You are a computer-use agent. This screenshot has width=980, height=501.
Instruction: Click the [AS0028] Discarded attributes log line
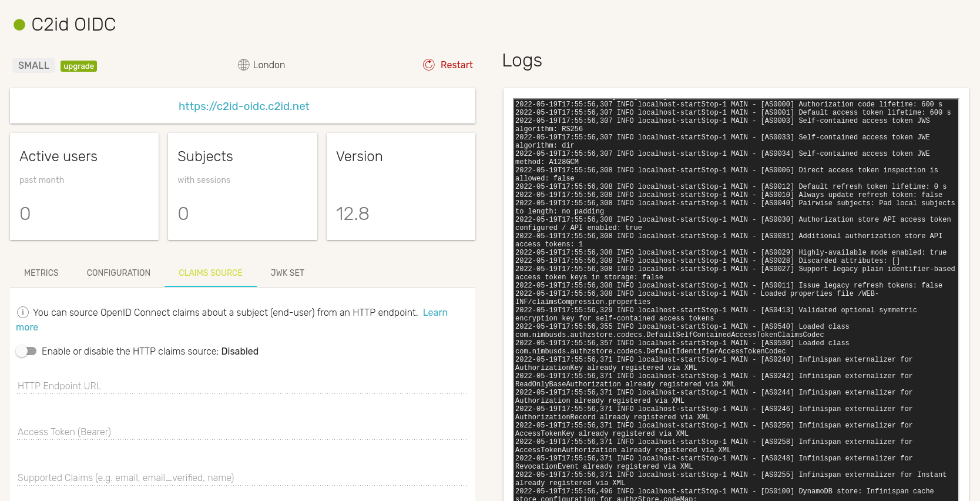707,260
